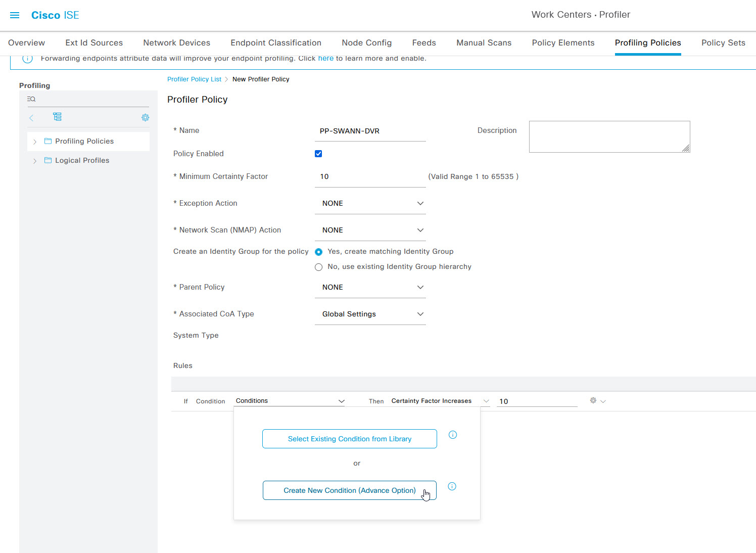Click the Minimum Certainty Factor field
Screen dimensions: 756x553
(x=370, y=176)
